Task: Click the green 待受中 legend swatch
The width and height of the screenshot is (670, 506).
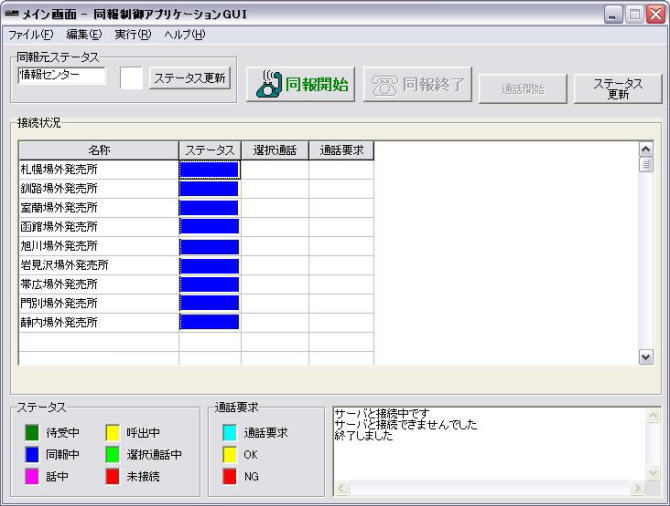Action: 33,433
